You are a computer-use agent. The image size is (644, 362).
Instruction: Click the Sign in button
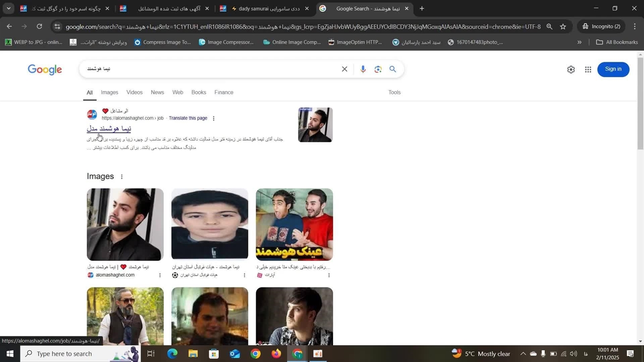613,69
